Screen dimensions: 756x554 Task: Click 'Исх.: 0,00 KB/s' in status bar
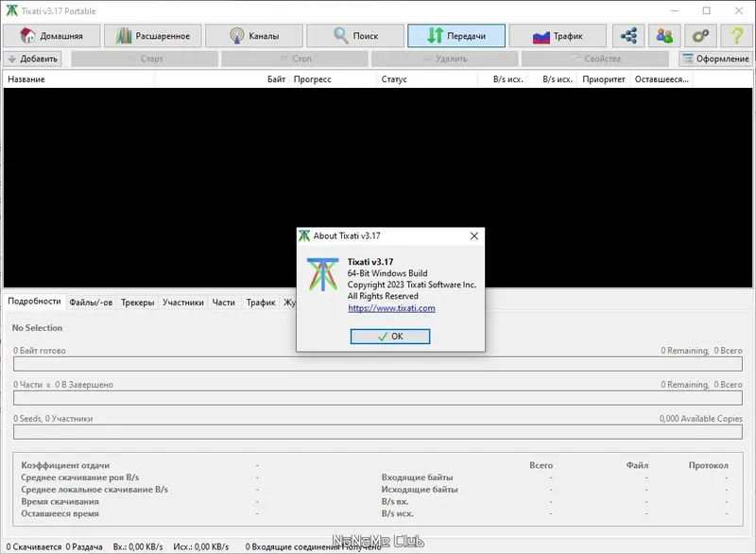point(200,546)
